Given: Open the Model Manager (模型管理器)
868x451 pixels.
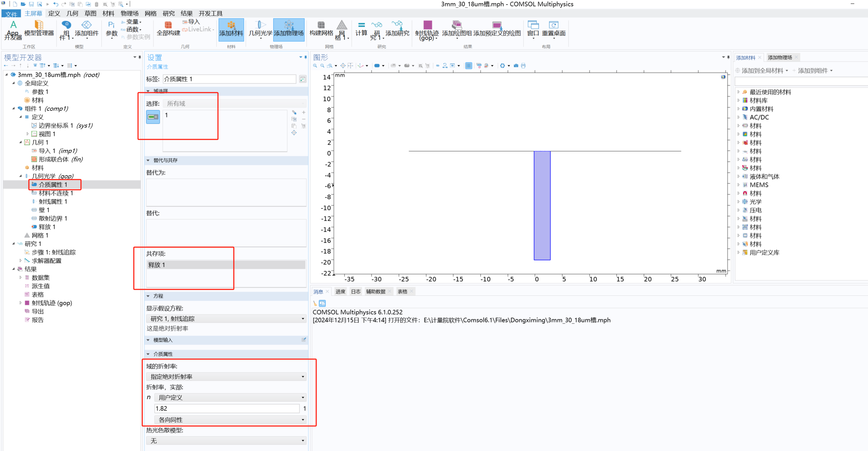Looking at the screenshot, I should tap(39, 29).
